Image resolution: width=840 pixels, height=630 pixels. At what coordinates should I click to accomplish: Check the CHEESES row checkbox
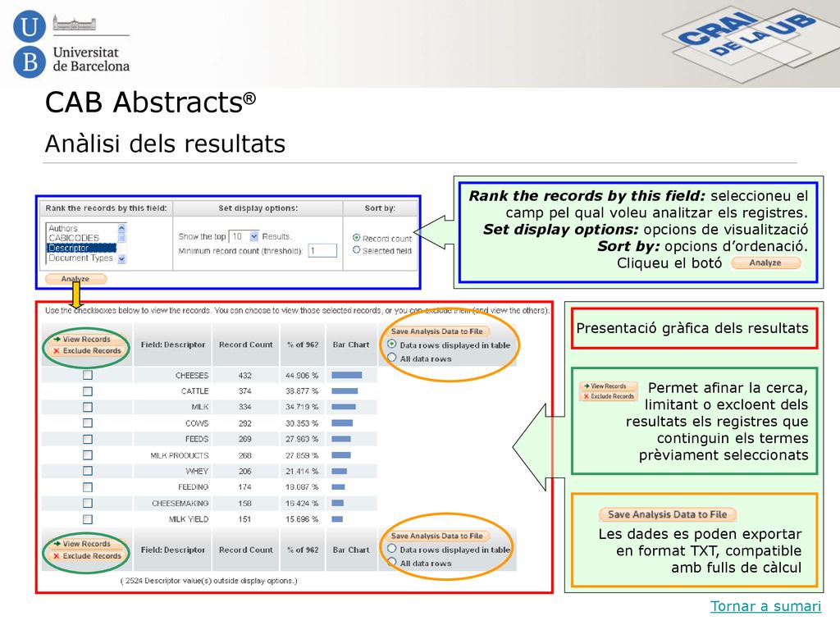pos(88,375)
